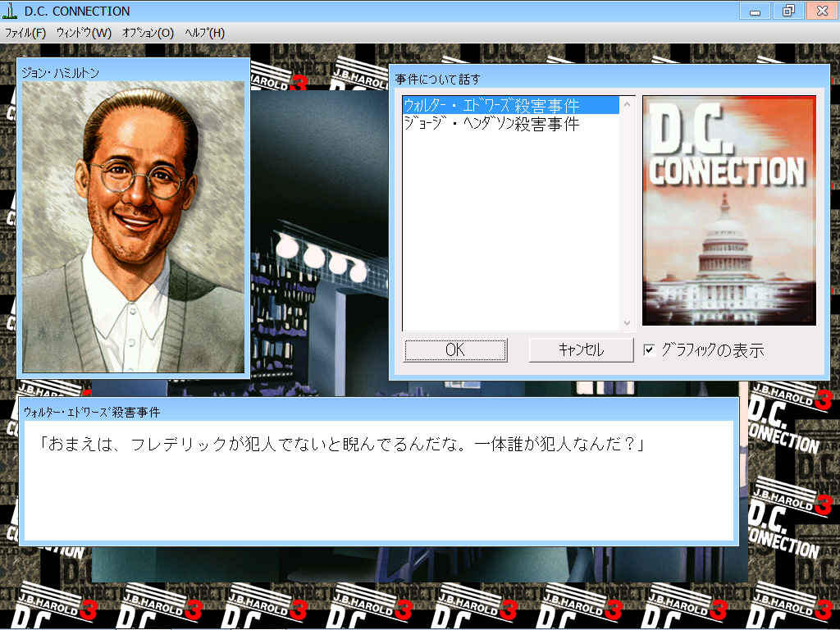
Task: Open the ウィンドウ(W) menu
Action: tap(84, 33)
